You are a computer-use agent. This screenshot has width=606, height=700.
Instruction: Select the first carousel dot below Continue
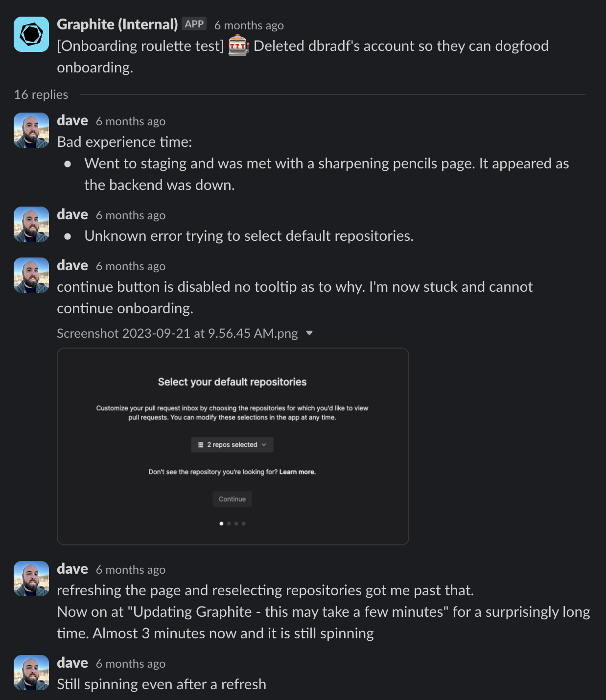(220, 523)
